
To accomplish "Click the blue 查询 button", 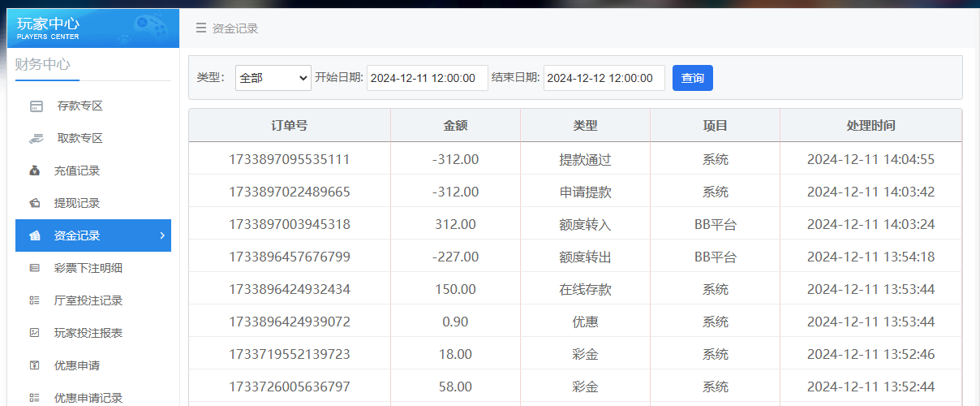I will pos(692,78).
